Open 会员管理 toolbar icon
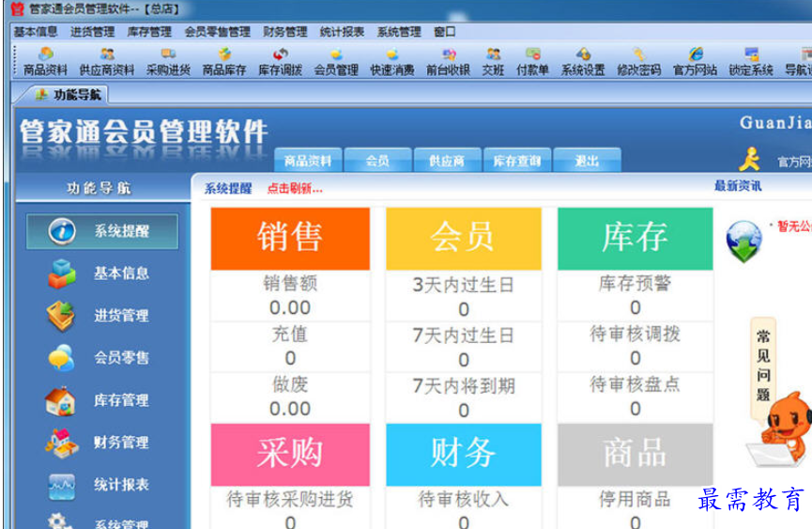The width and height of the screenshot is (812, 529). [336, 61]
